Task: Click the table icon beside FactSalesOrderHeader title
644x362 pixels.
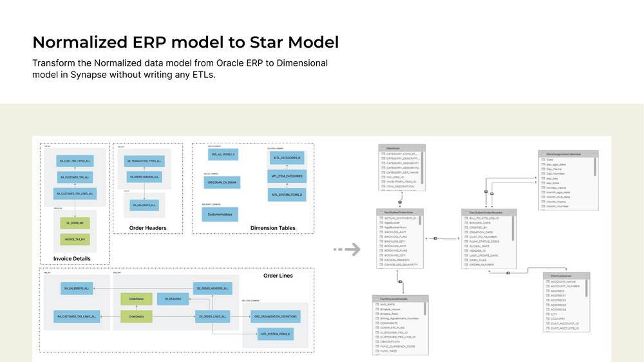Action: coord(466,213)
